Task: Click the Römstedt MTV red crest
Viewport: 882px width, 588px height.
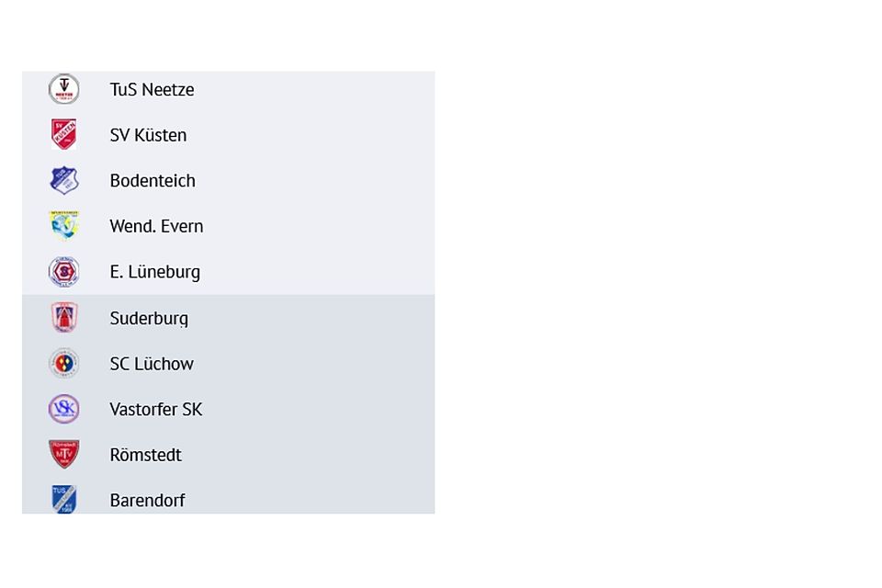Action: [x=64, y=455]
